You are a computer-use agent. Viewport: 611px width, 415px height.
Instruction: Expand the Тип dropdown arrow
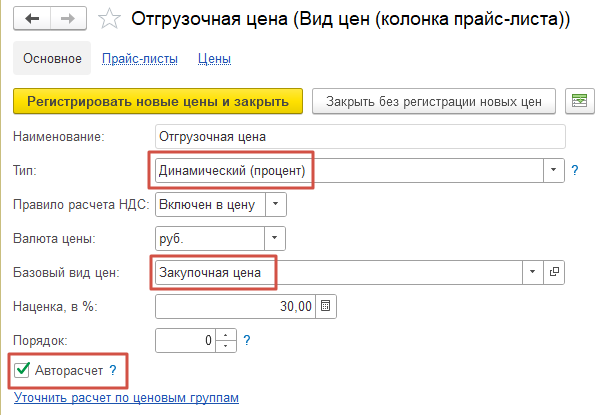(554, 170)
